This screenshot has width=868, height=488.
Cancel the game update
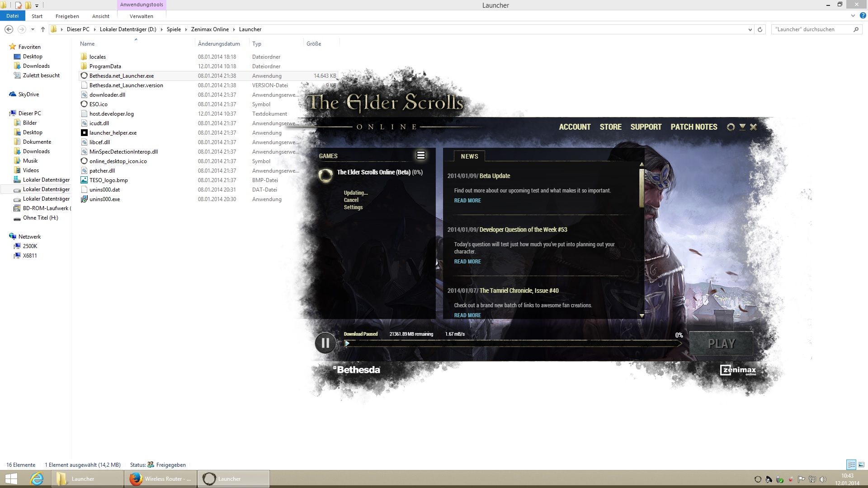(351, 200)
